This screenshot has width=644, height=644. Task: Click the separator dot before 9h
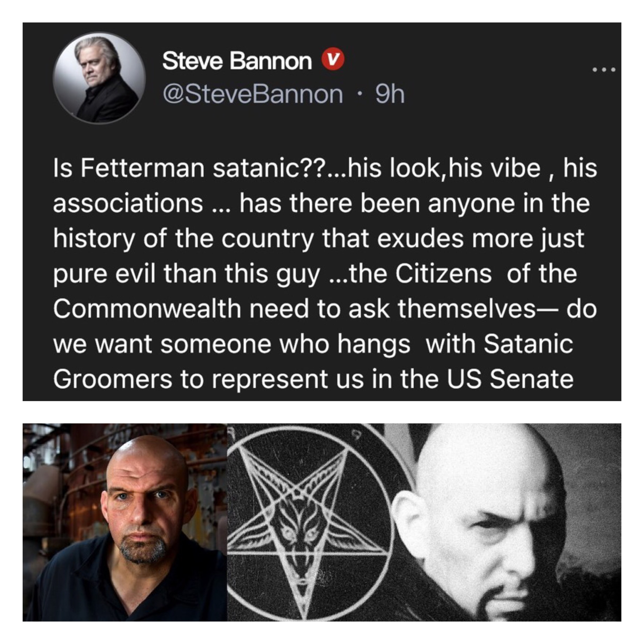tap(359, 95)
